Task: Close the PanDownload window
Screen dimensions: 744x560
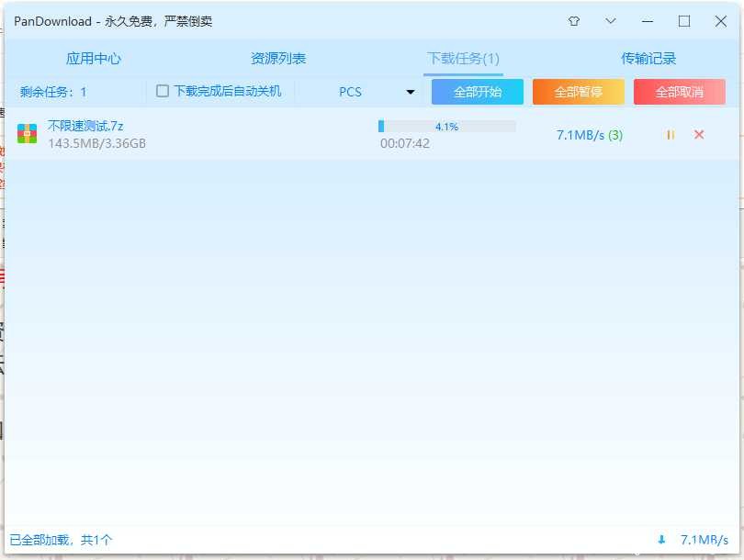Action: (721, 21)
